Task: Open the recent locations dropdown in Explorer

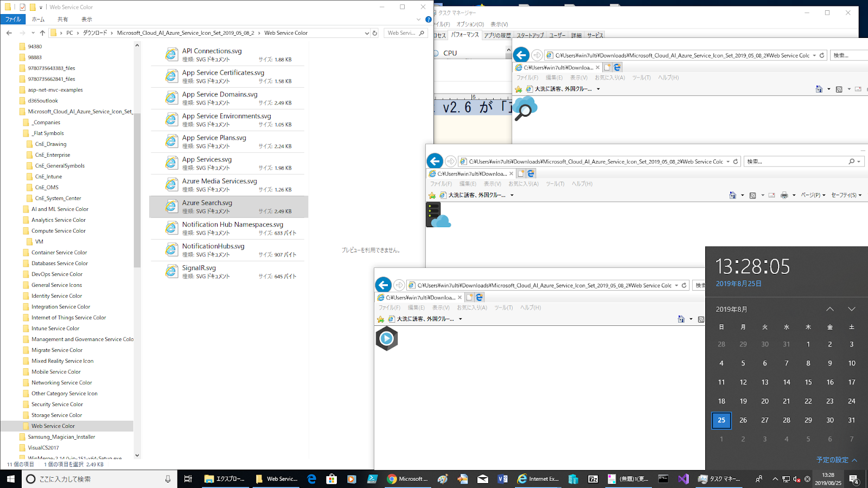Action: pyautogui.click(x=33, y=33)
